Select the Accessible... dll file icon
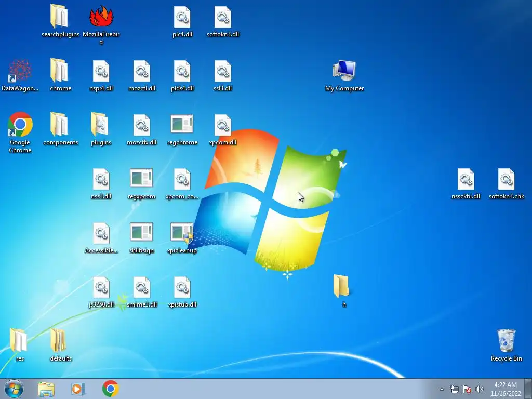The width and height of the screenshot is (532, 399). (x=101, y=233)
